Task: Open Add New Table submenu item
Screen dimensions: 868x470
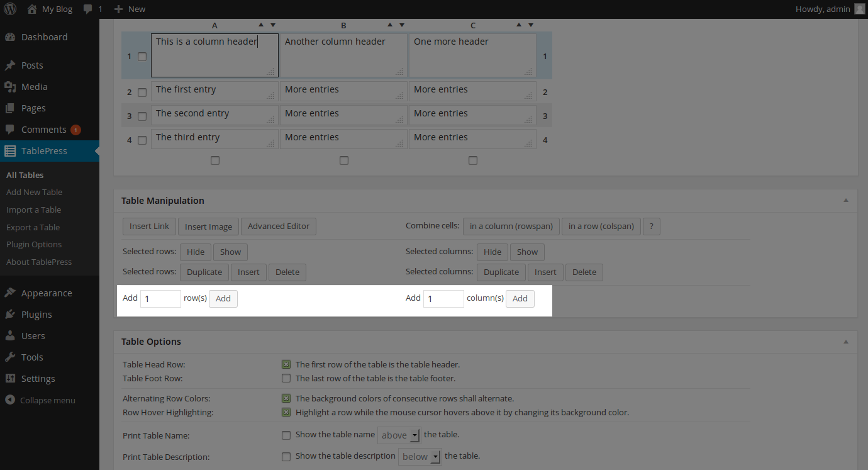Action: pos(34,193)
